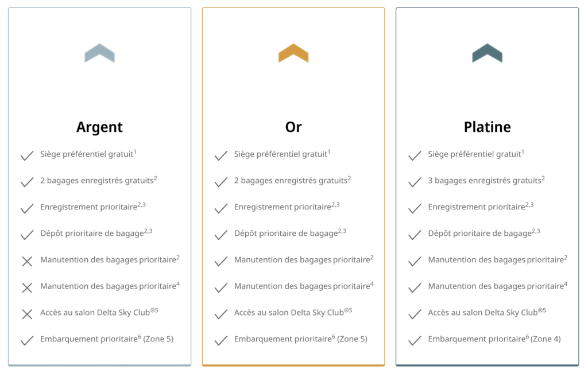This screenshot has width=588, height=377.
Task: Select the Platine tier heading
Action: 487,127
